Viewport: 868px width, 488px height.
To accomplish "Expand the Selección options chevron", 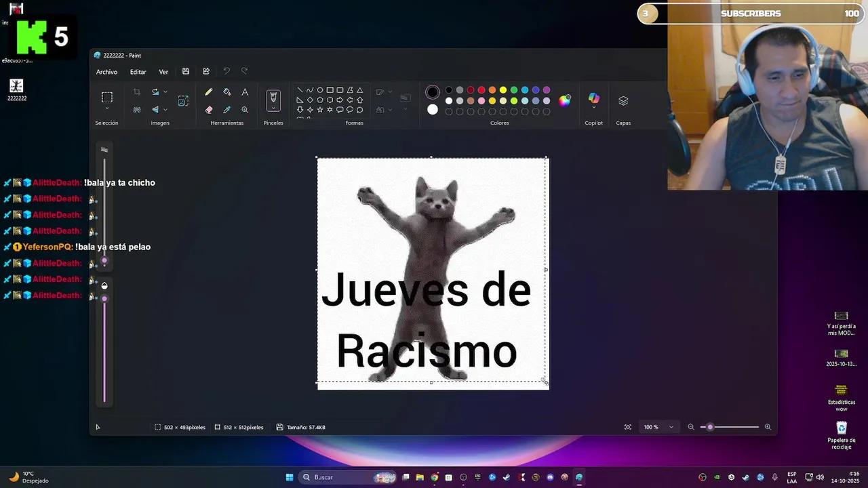I will (x=107, y=108).
